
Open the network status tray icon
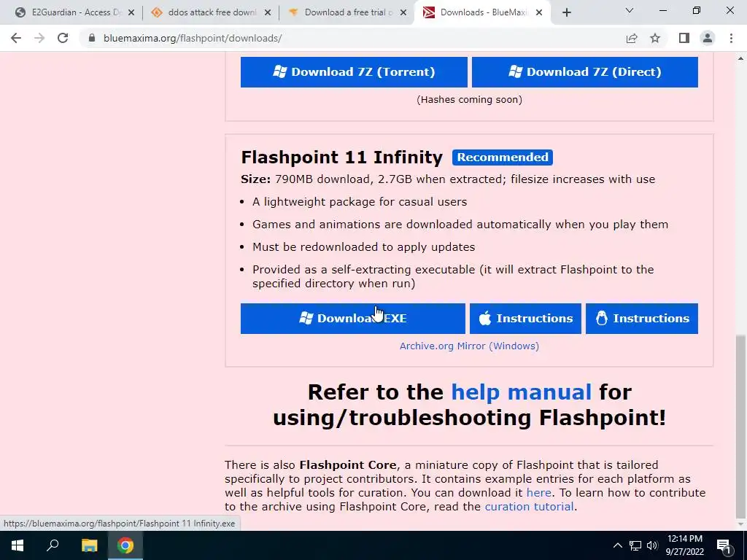click(x=635, y=545)
